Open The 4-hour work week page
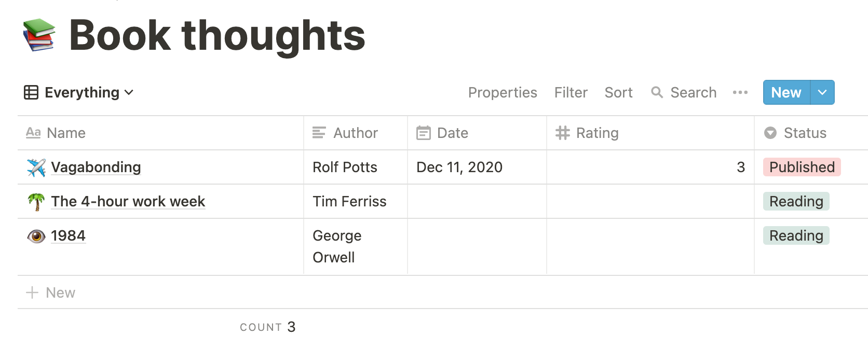Image resolution: width=868 pixels, height=363 pixels. click(128, 201)
